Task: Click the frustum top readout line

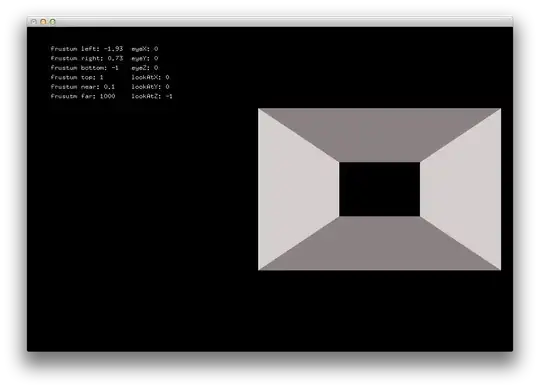Action: [x=77, y=77]
